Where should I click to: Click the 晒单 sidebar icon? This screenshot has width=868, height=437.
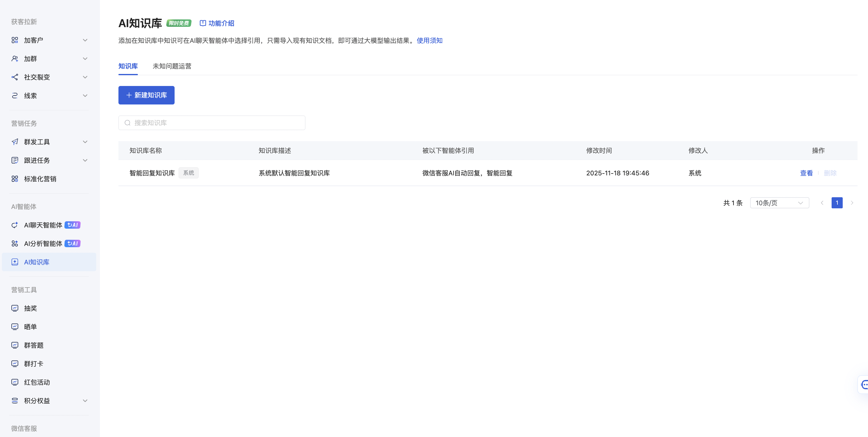pyautogui.click(x=14, y=327)
